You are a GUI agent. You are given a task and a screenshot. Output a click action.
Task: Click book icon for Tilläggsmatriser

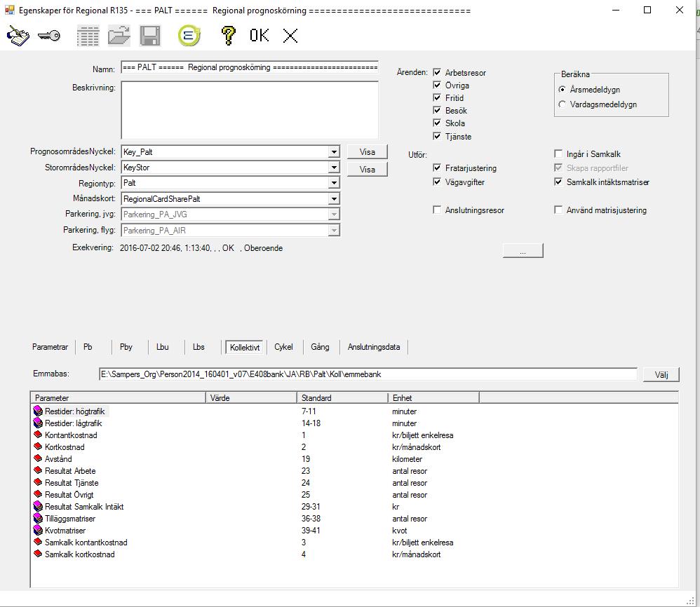[38, 519]
